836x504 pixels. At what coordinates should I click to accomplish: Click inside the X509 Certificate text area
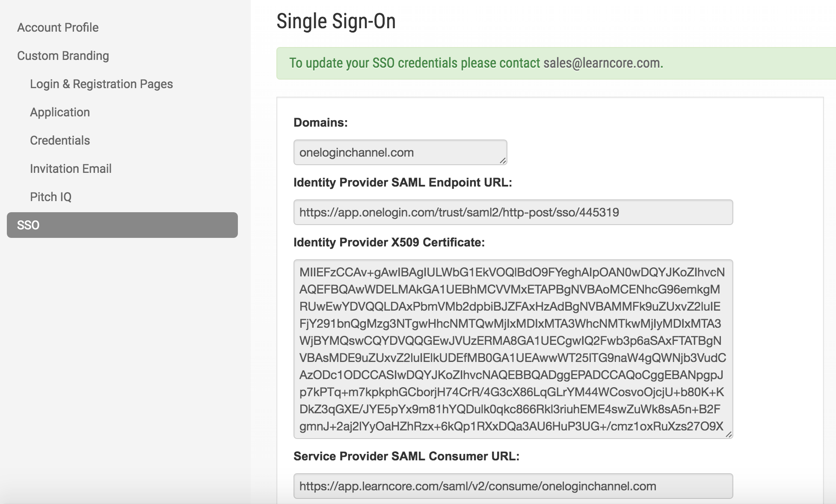pos(513,349)
